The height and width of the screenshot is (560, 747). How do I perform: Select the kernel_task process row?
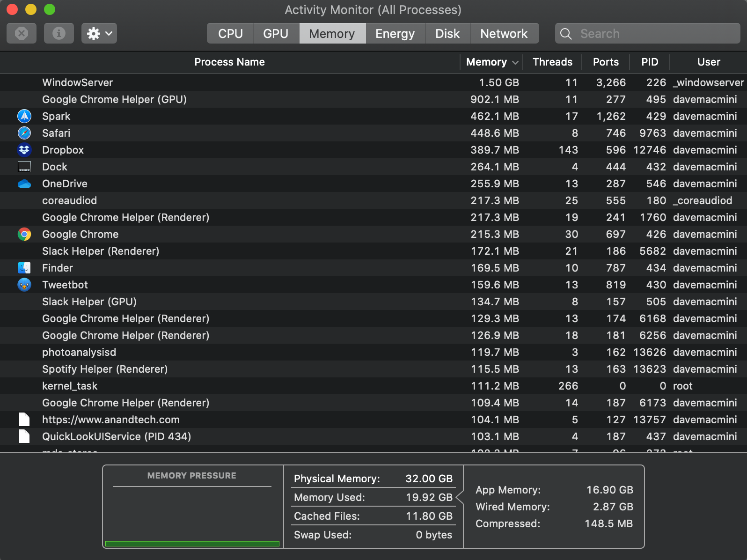point(373,386)
